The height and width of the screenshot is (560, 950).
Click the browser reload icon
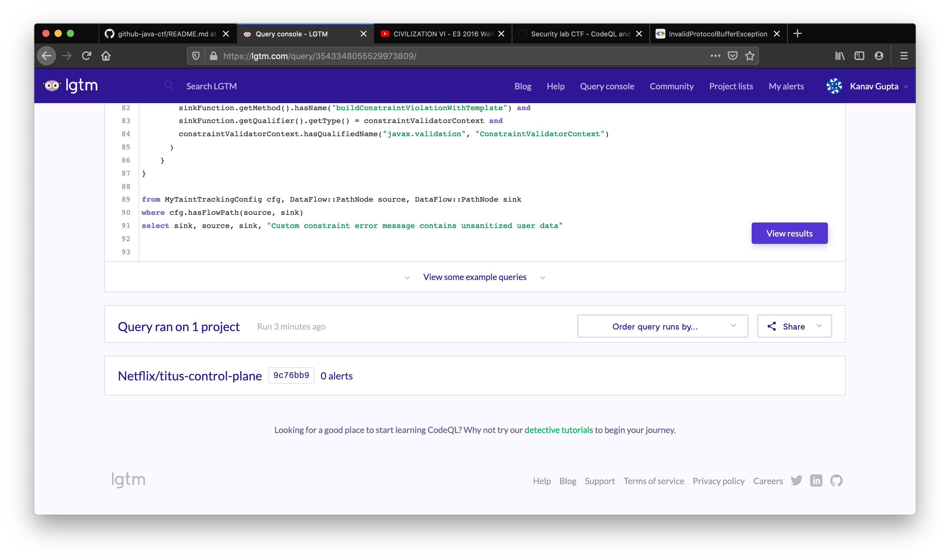86,56
